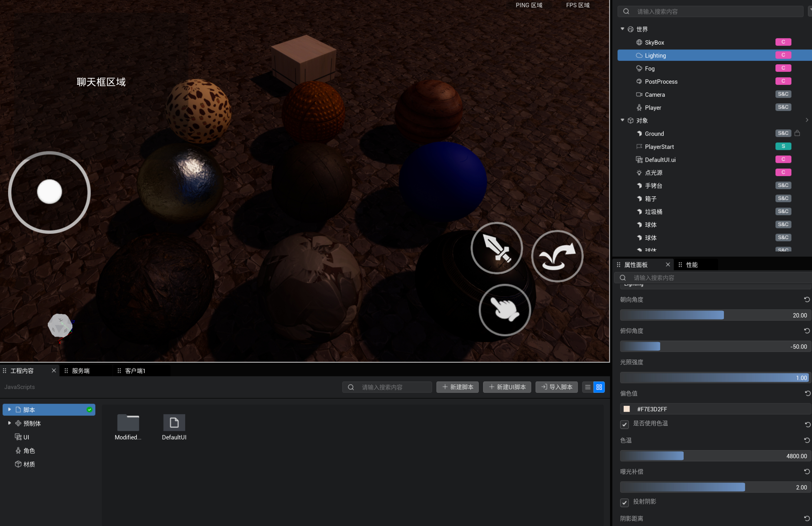The width and height of the screenshot is (812, 526).
Task: Click the lock icon on Ground row
Action: [797, 133]
